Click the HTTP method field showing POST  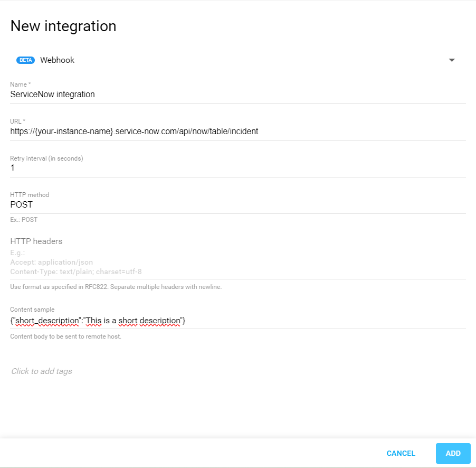[237, 205]
